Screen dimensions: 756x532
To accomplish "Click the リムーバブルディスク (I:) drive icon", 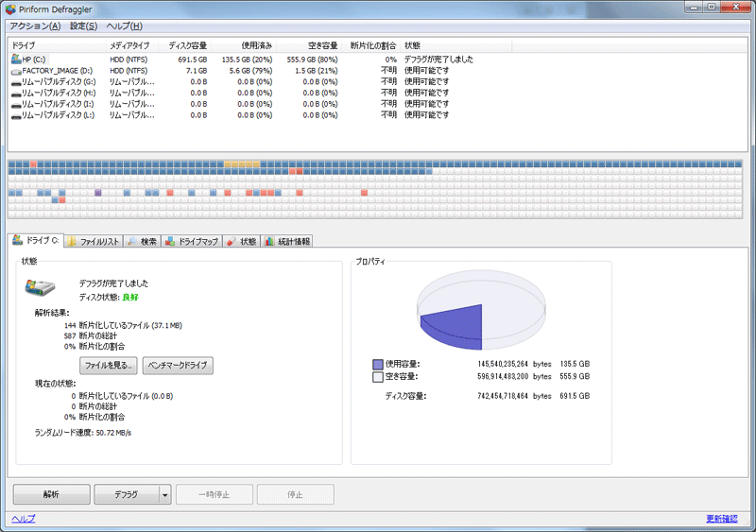I will point(16,104).
